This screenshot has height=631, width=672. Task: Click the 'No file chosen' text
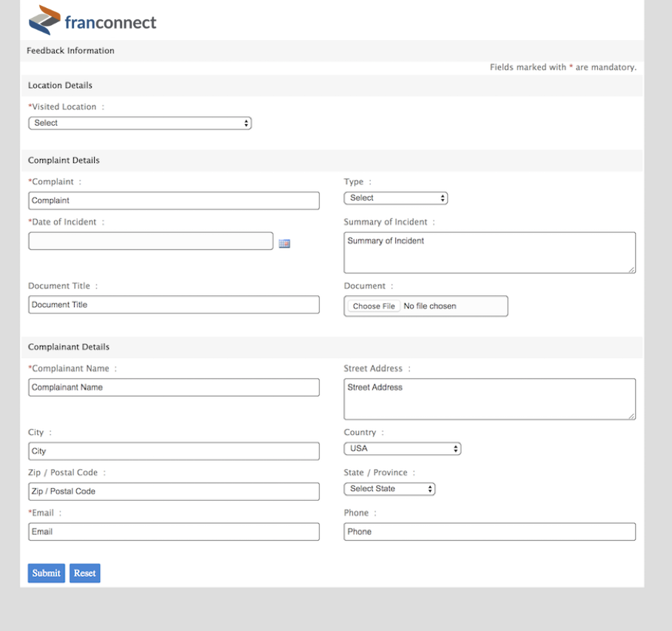430,306
